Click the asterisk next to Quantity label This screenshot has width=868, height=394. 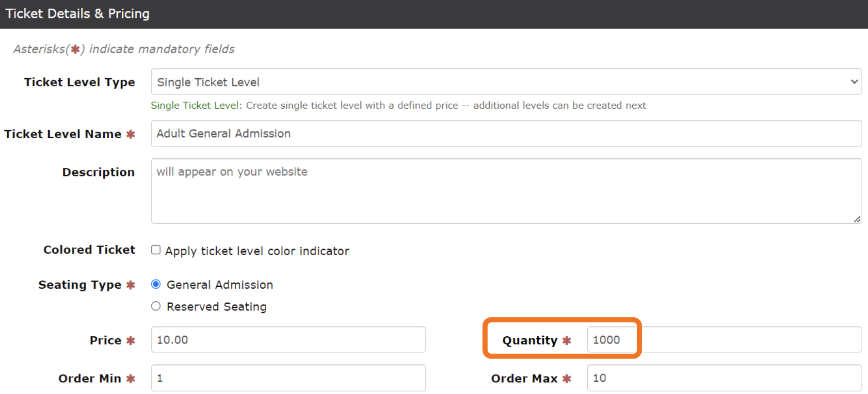pos(566,341)
